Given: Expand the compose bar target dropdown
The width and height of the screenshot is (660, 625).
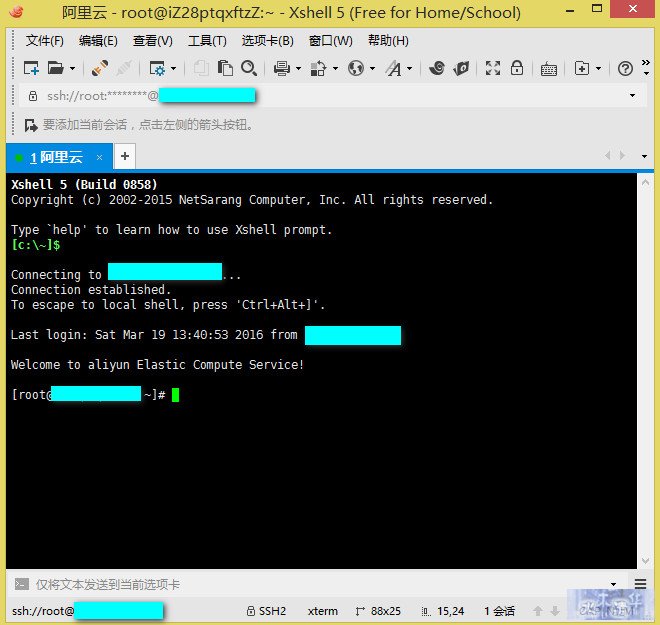Looking at the screenshot, I should (x=613, y=584).
